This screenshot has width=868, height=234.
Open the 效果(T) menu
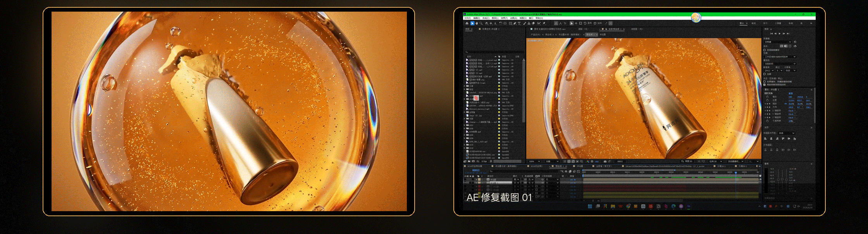[x=504, y=18]
